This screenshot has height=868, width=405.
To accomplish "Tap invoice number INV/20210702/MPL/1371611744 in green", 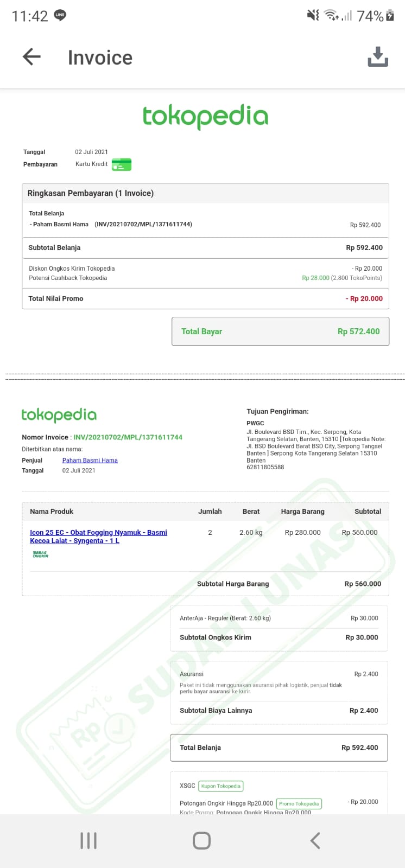I will (x=128, y=437).
